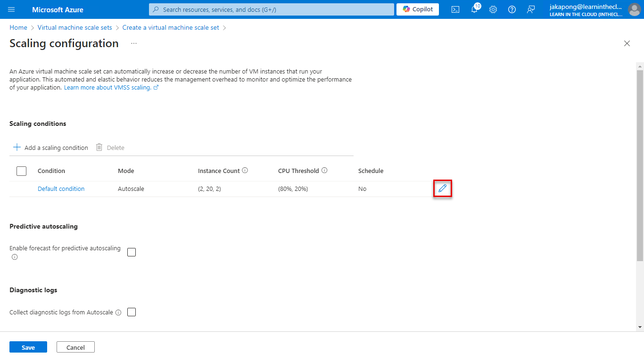
Task: Select all scaling conditions checkbox
Action: coord(21,171)
